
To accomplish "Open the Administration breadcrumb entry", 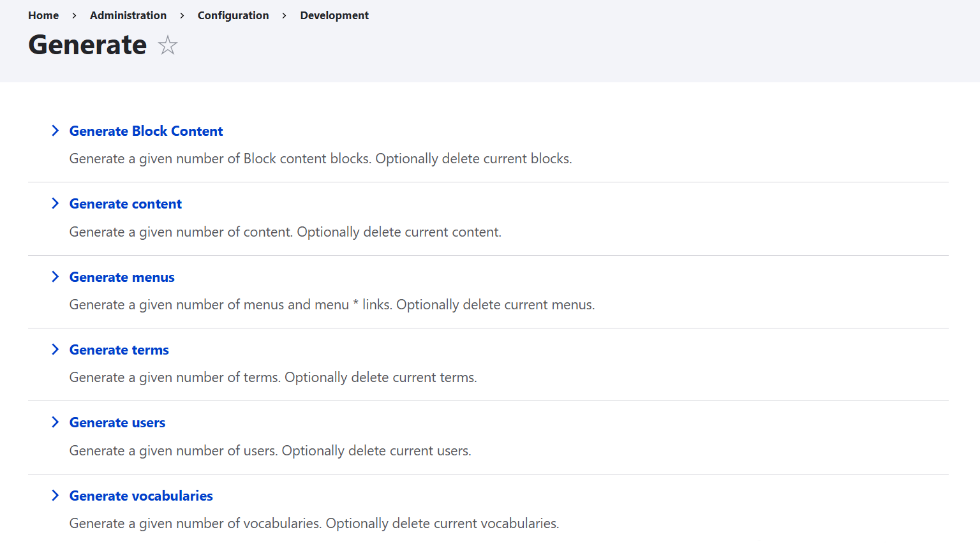I will pos(128,15).
